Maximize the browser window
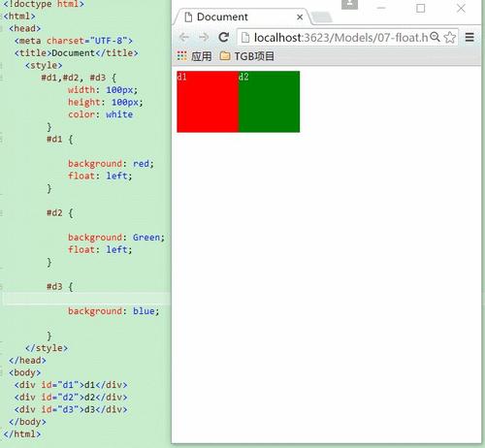This screenshot has height=448, width=485. coord(421,8)
